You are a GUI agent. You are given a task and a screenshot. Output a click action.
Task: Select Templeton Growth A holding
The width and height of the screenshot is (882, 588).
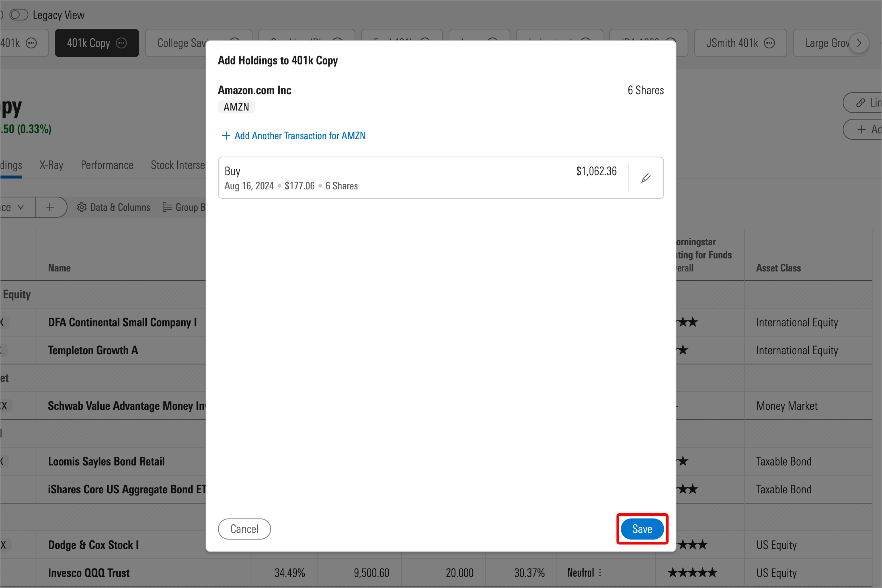(x=93, y=350)
